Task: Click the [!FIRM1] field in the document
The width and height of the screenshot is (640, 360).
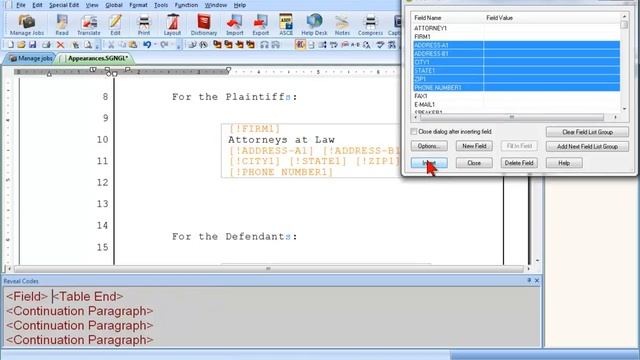Action: (x=254, y=129)
